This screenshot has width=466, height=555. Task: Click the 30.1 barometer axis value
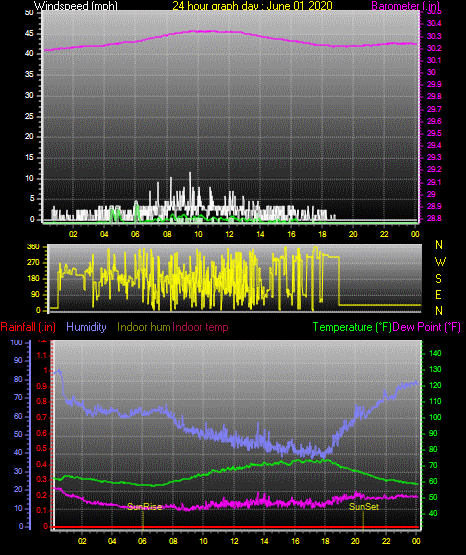434,60
